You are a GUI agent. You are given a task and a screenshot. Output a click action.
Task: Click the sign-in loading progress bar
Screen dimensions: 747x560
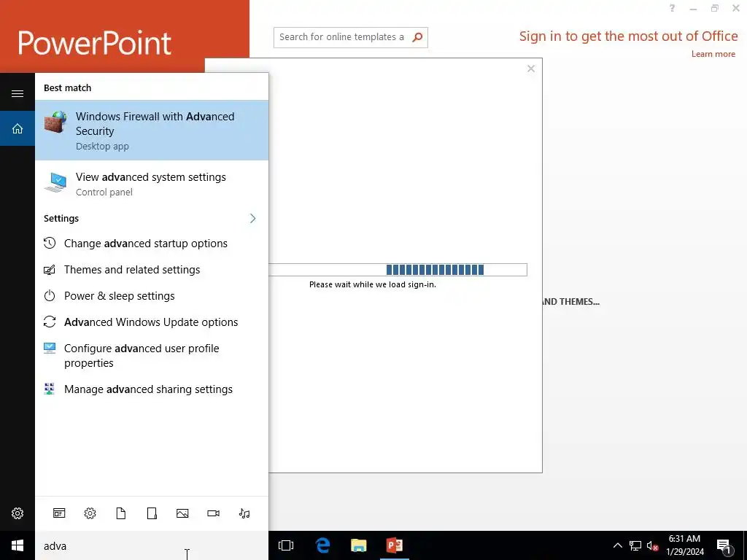[x=398, y=270]
